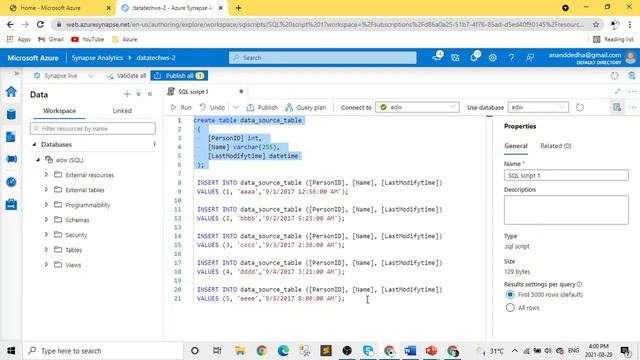Open the Monitor hub gauge icon
This screenshot has height=360, width=640.
coord(11,182)
